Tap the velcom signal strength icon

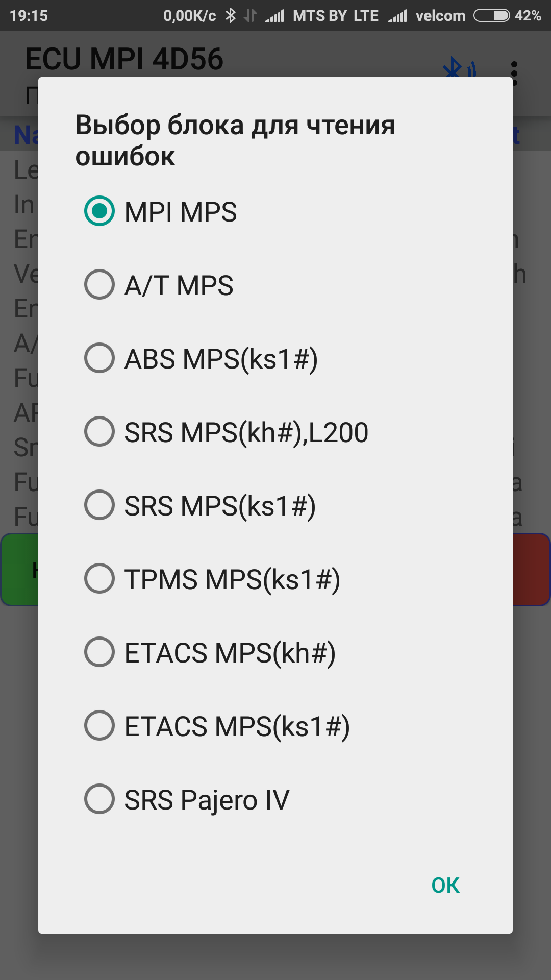(398, 16)
